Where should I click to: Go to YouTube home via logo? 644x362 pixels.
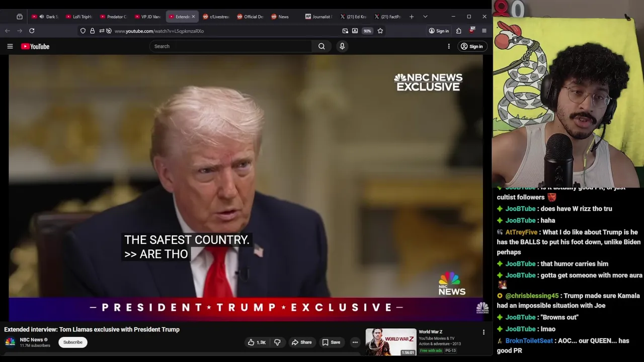click(35, 46)
